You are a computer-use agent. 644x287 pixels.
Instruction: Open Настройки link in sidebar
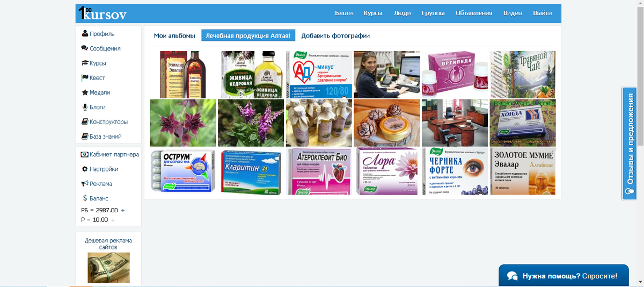(x=104, y=169)
